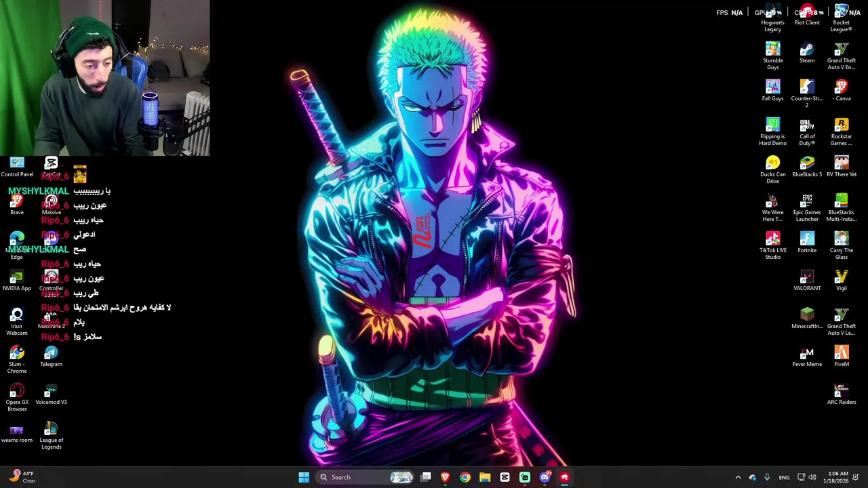Show hidden system tray icons
This screenshot has width=868, height=488.
click(x=738, y=477)
